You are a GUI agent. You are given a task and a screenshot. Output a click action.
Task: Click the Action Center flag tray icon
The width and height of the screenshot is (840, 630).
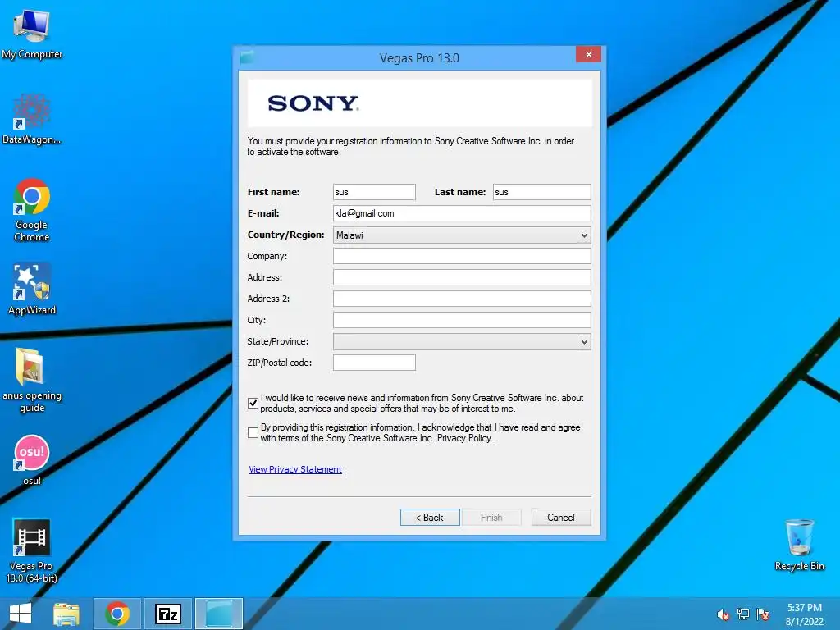pyautogui.click(x=763, y=614)
